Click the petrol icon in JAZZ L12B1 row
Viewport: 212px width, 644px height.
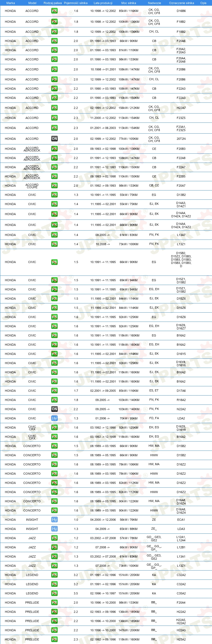54,547
